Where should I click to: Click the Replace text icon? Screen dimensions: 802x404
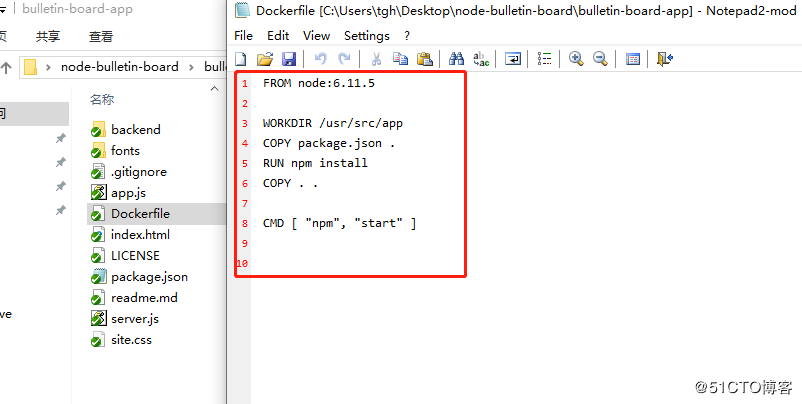click(x=481, y=59)
